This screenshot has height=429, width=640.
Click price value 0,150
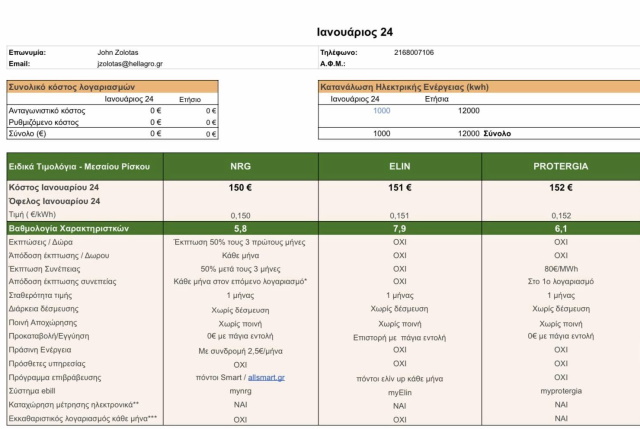pyautogui.click(x=240, y=216)
